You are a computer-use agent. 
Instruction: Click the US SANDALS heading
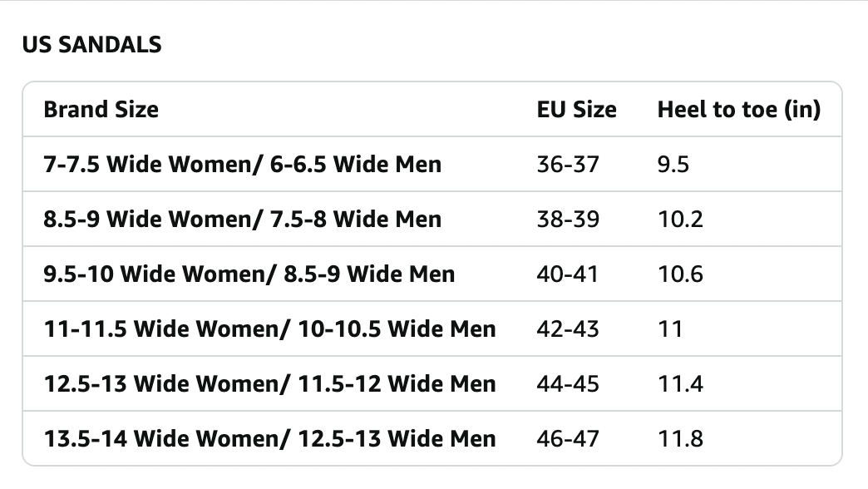pyautogui.click(x=91, y=45)
